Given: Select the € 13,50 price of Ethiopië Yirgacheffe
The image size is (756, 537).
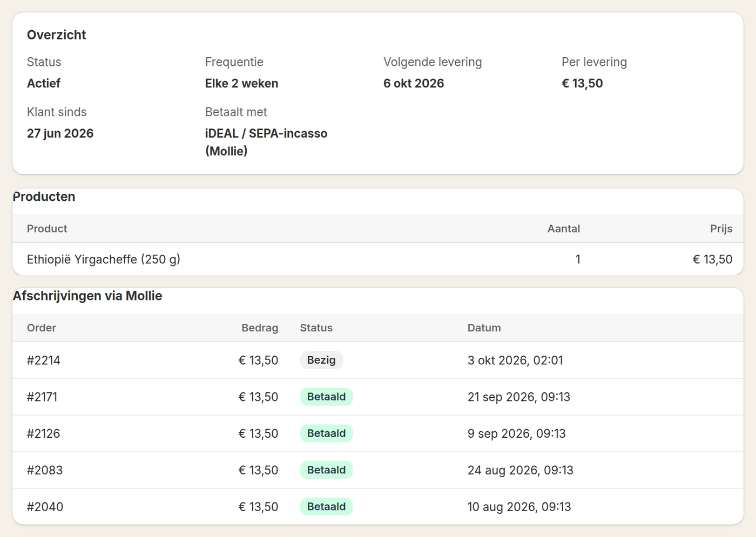Looking at the screenshot, I should [x=713, y=260].
